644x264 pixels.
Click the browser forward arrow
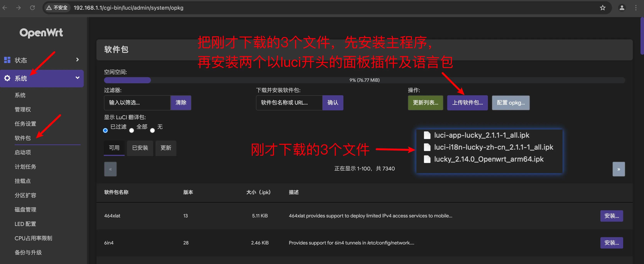[x=19, y=8]
